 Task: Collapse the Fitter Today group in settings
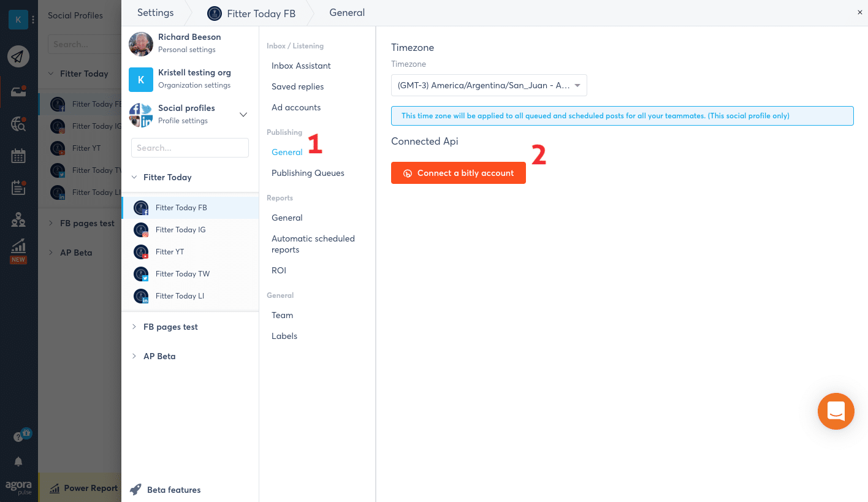pos(134,177)
